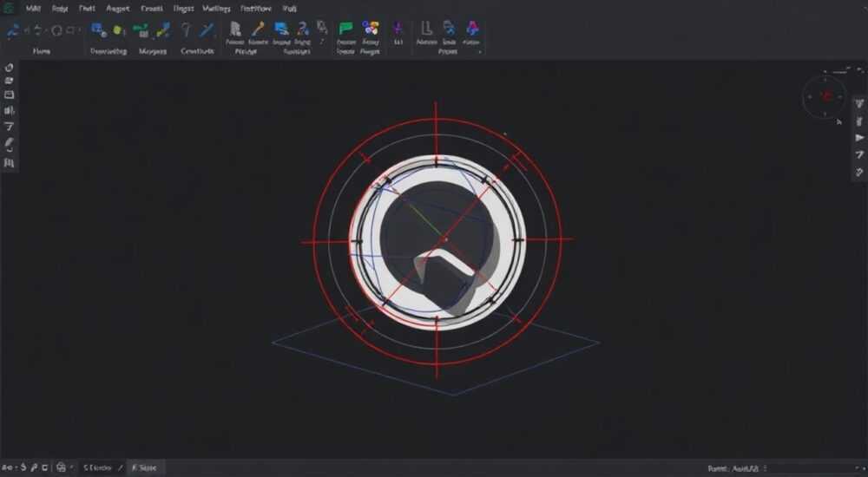Viewport: 868px width, 477px height.
Task: Select the first tab in bottom bar
Action: [x=97, y=467]
